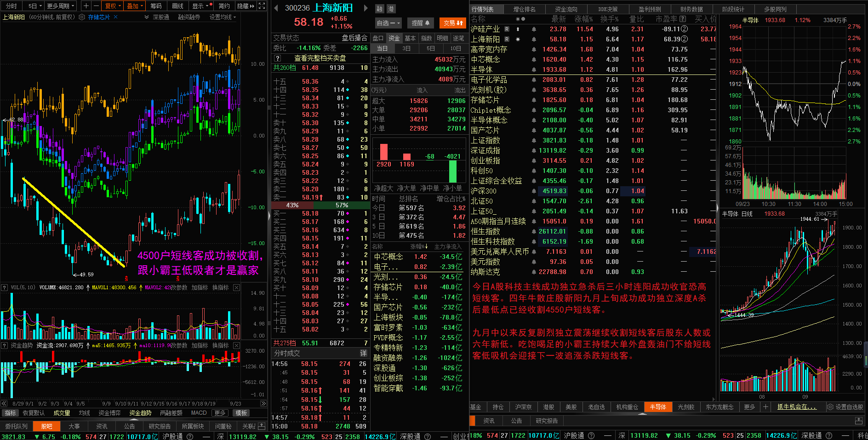
Task: Open 自选 watchlist dropdown
Action: click(x=388, y=23)
